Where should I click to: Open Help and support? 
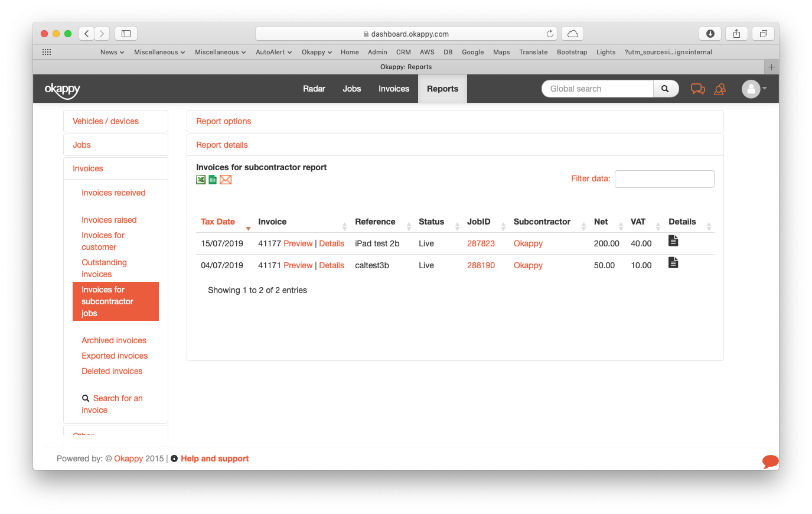tap(215, 458)
